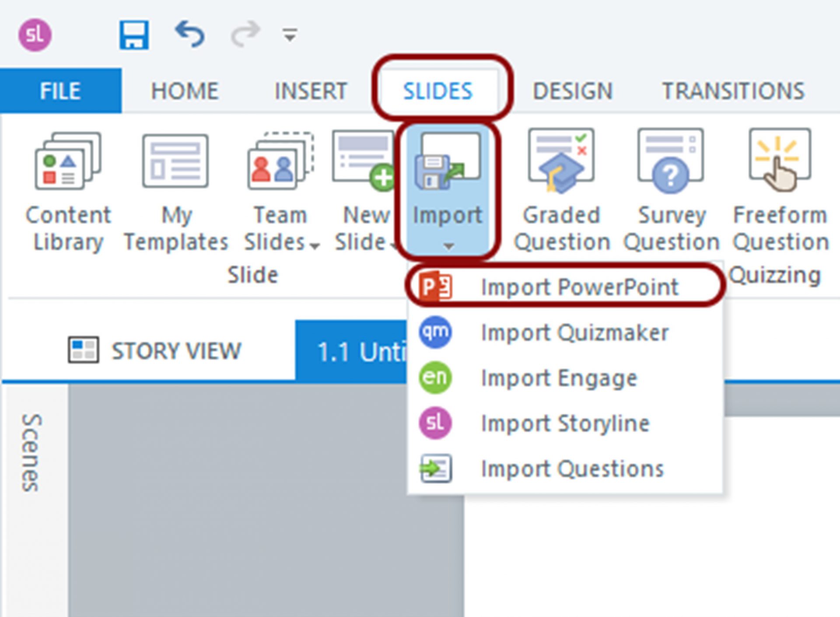840x617 pixels.
Task: Undo the last action
Action: pyautogui.click(x=190, y=35)
